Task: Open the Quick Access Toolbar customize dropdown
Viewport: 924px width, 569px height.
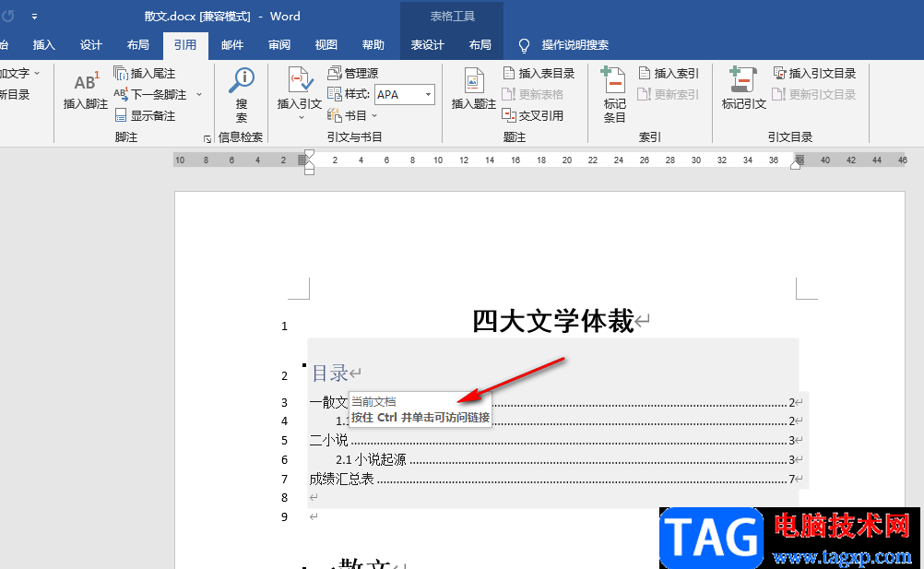Action: [34, 17]
